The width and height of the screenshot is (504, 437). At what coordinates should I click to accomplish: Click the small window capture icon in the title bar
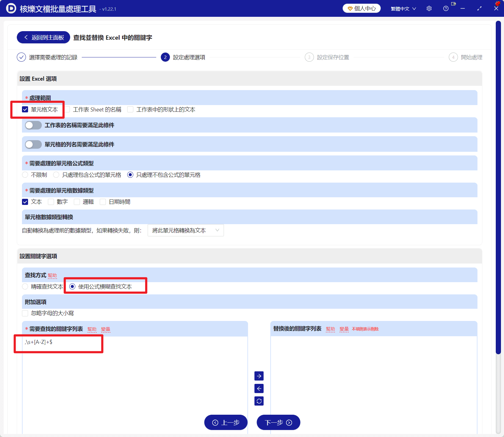point(453,4)
